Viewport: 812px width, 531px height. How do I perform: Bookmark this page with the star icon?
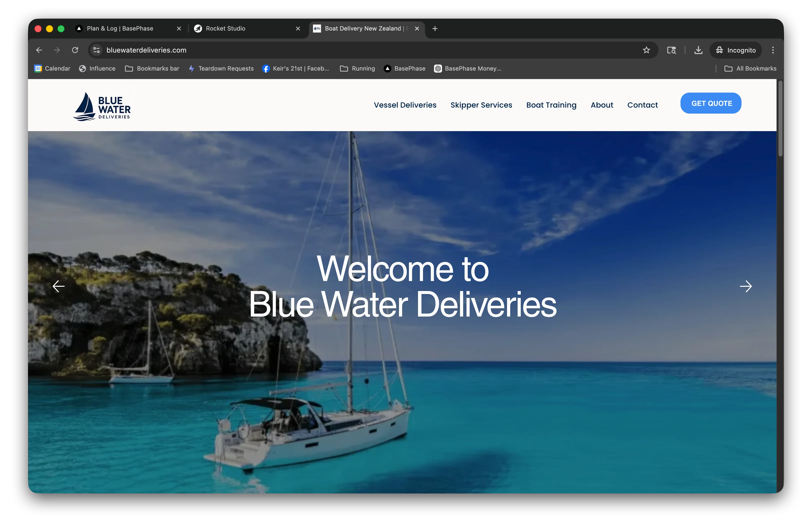pos(646,50)
